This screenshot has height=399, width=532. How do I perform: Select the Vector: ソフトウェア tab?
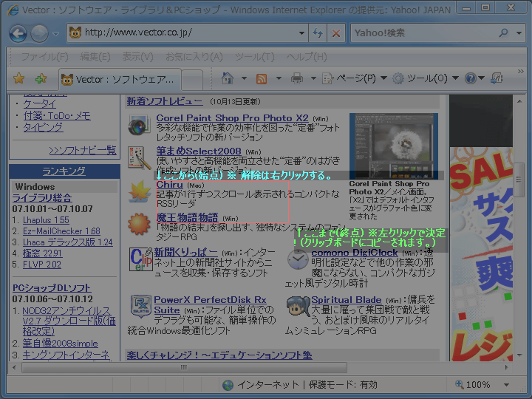[x=120, y=80]
